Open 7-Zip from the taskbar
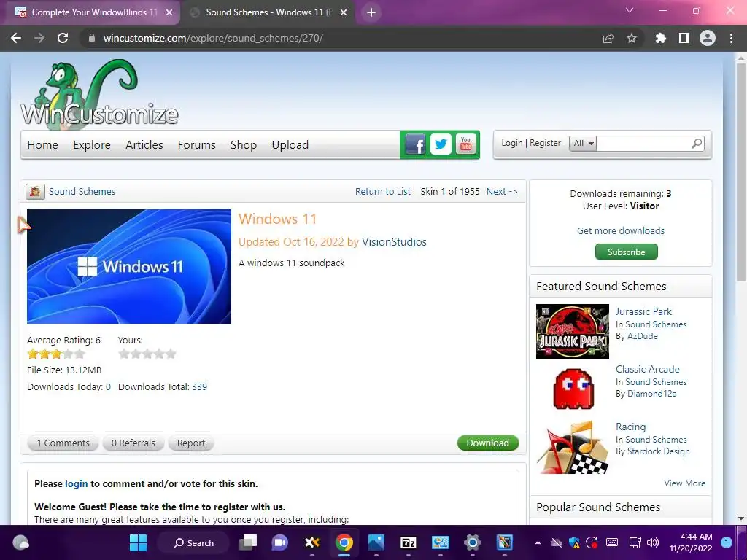 point(409,542)
